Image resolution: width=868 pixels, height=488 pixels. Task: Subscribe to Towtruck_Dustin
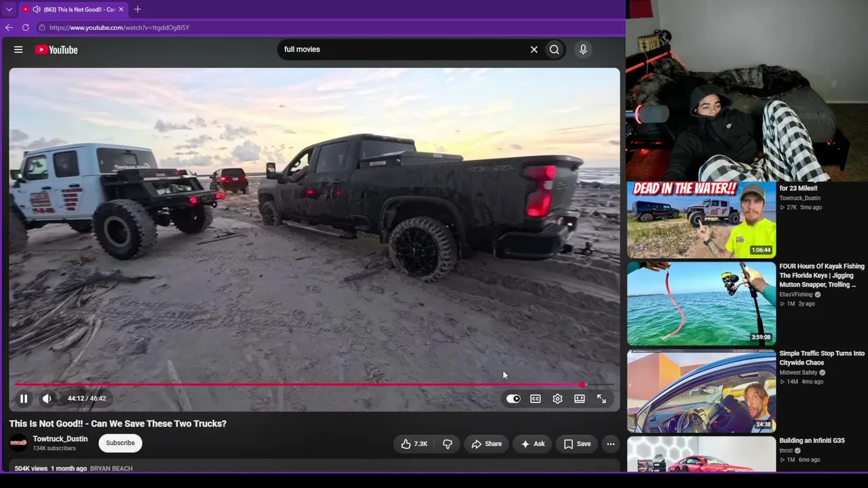click(x=120, y=443)
